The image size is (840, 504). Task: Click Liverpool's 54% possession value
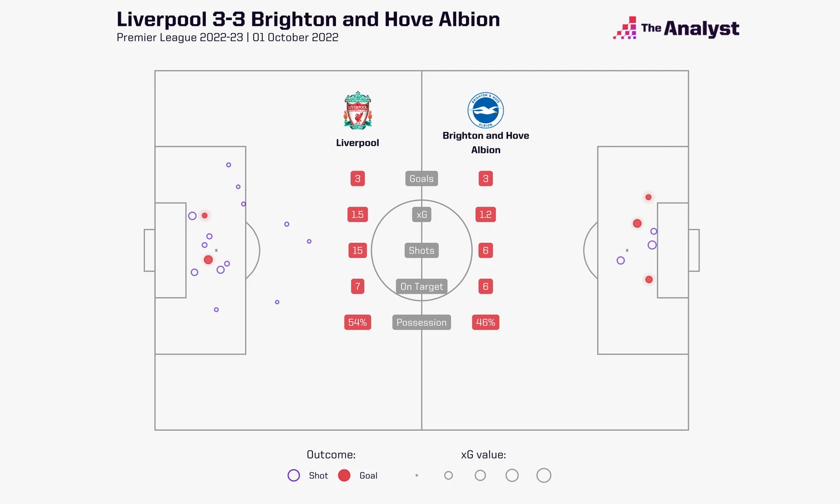357,322
